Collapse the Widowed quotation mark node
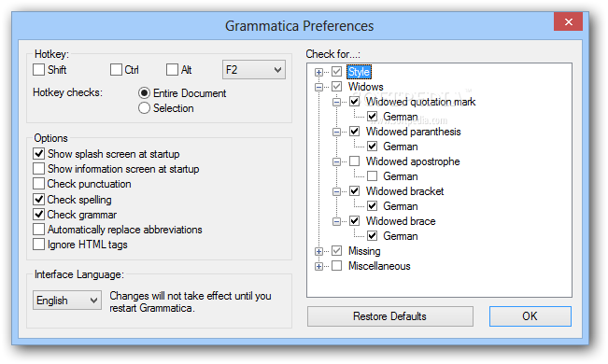 coord(336,102)
